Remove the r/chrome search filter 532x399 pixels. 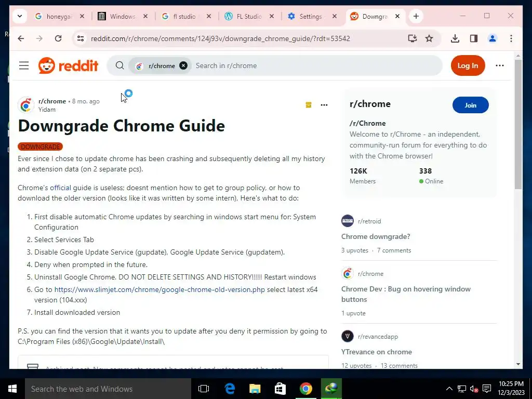pos(183,65)
